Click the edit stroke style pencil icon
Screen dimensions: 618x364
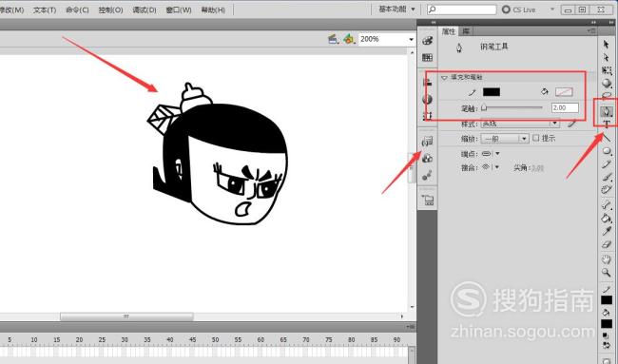point(571,124)
